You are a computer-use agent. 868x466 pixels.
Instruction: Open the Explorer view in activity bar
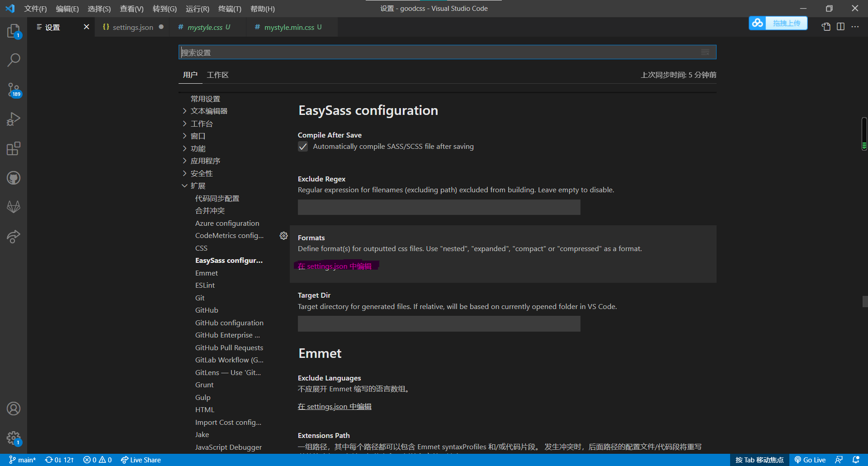[14, 31]
